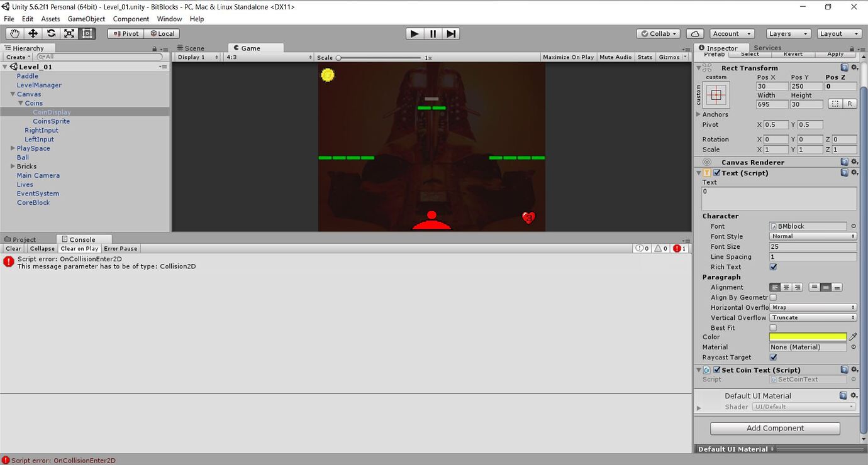The image size is (868, 465).
Task: Change the yellow text Color swatch
Action: 808,337
